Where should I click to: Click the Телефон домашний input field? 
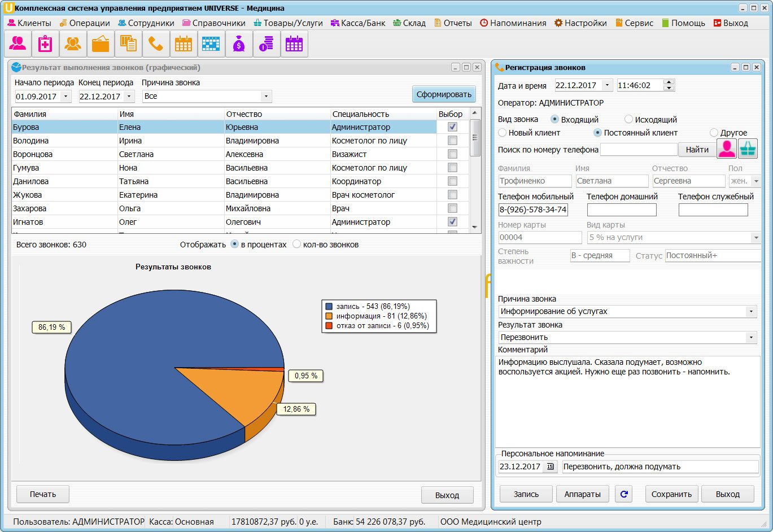coord(622,210)
